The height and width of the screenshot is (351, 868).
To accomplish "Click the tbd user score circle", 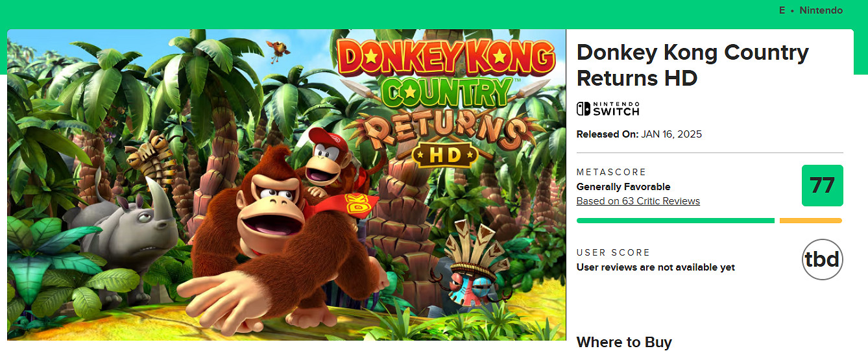I will (822, 260).
